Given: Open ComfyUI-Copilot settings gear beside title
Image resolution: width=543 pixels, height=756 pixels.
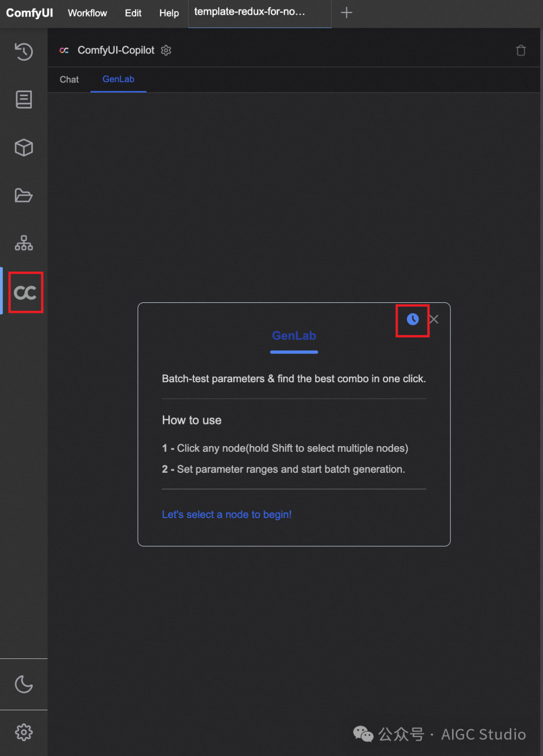Looking at the screenshot, I should tap(166, 50).
